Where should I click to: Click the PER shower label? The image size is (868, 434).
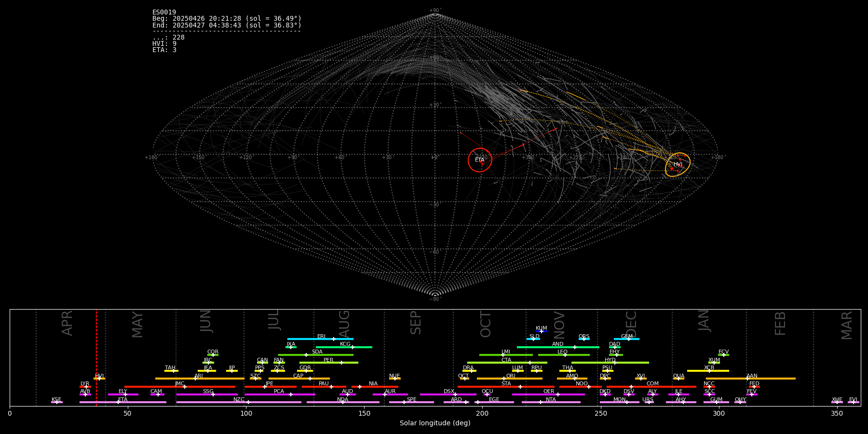328,360
